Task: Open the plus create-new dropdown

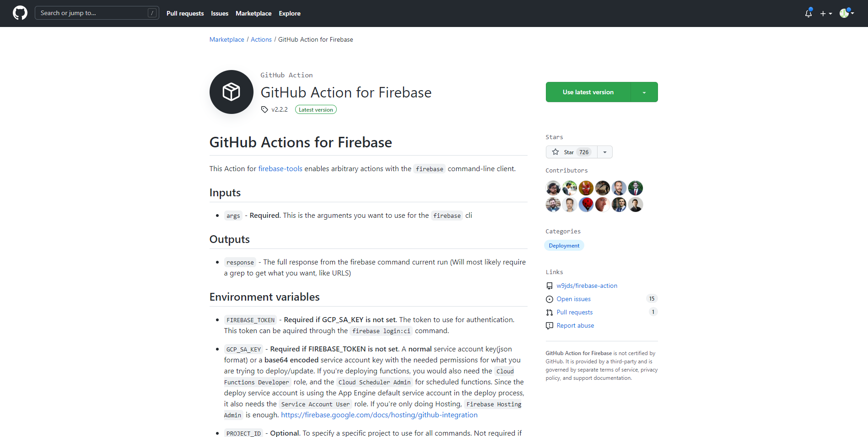Action: point(825,13)
